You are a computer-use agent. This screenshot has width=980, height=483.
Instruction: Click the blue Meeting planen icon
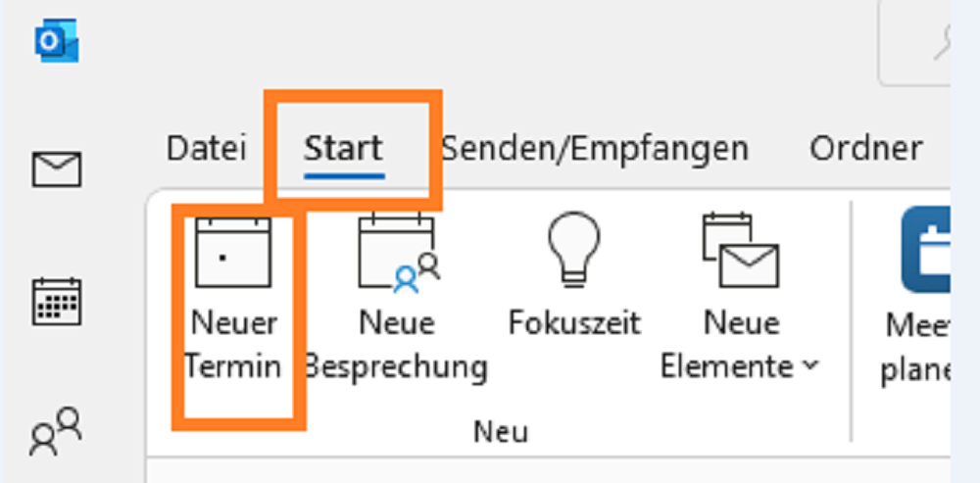point(926,250)
